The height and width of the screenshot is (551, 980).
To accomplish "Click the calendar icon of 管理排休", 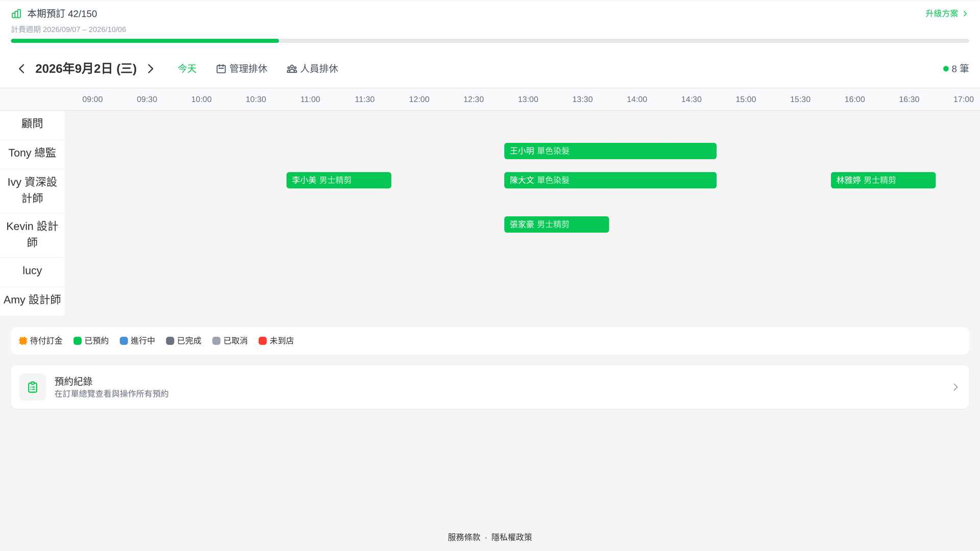I will (x=221, y=69).
